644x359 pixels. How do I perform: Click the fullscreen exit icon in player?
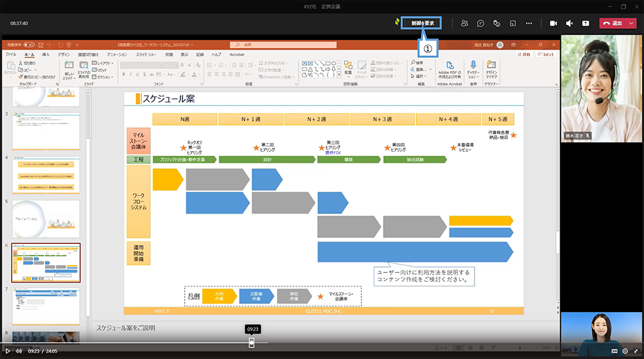636,351
